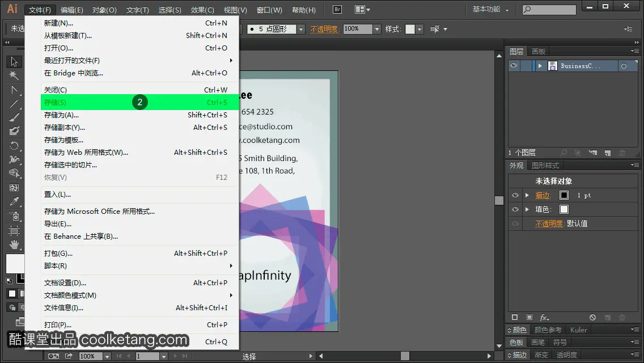
Task: Select the Blob Brush tool
Action: [14, 131]
